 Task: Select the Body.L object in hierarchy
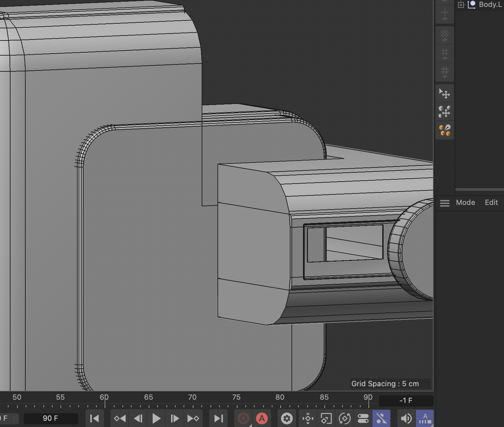490,5
